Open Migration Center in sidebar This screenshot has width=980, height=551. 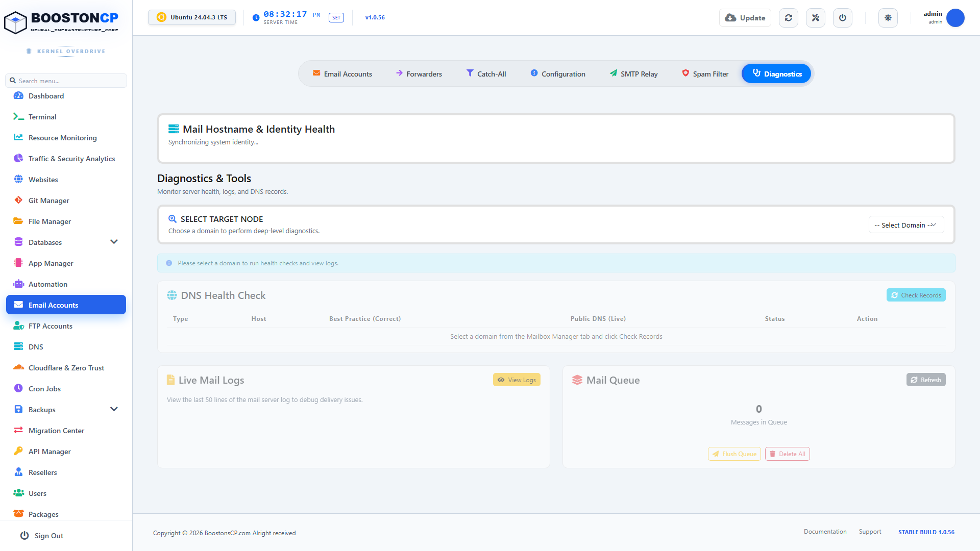(66, 431)
